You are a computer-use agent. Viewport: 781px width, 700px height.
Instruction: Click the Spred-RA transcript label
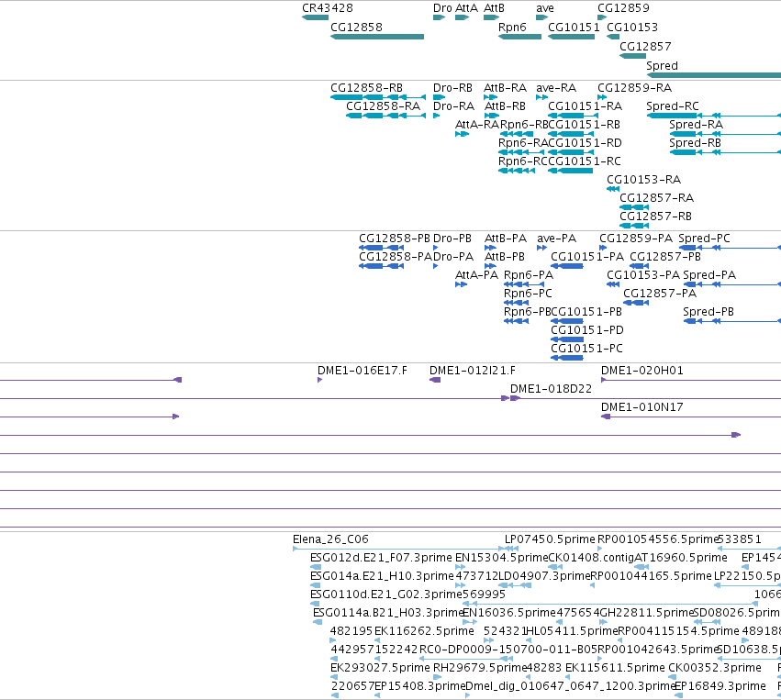(696, 125)
